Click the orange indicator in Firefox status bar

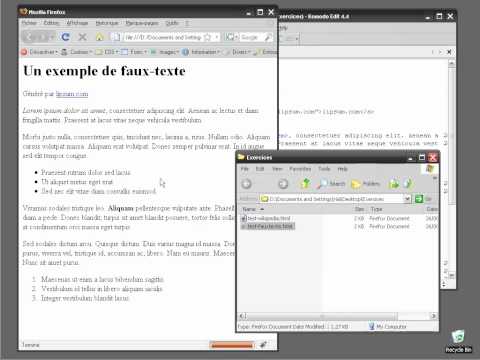232,345
